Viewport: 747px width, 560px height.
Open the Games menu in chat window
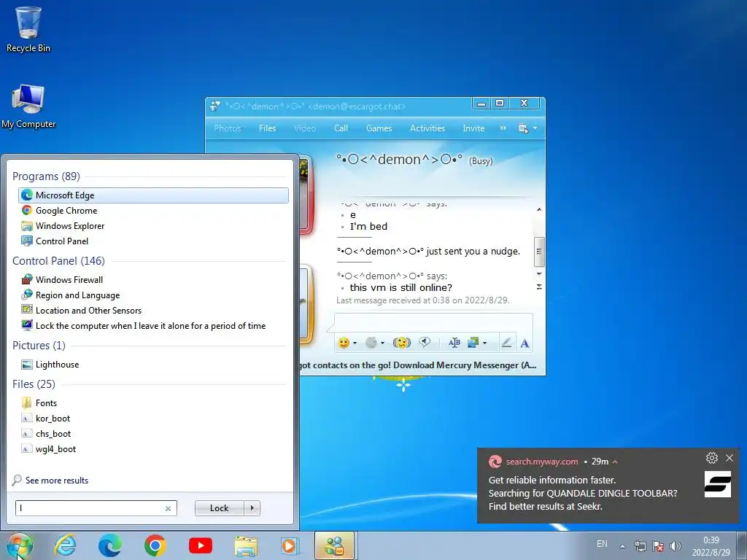coord(379,128)
